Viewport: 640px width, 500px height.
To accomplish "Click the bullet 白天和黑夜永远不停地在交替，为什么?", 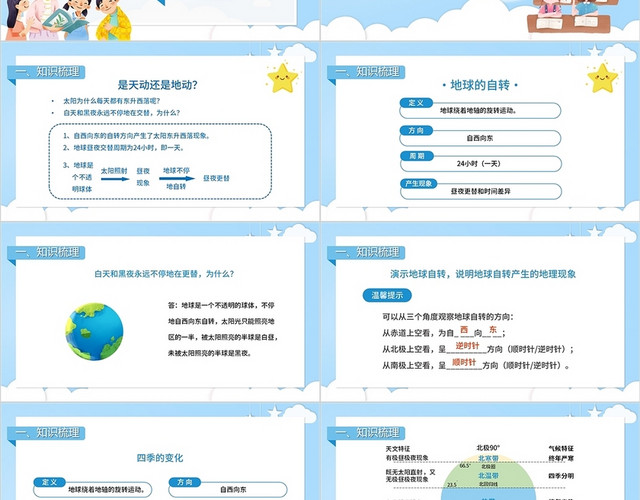I will pyautogui.click(x=122, y=113).
